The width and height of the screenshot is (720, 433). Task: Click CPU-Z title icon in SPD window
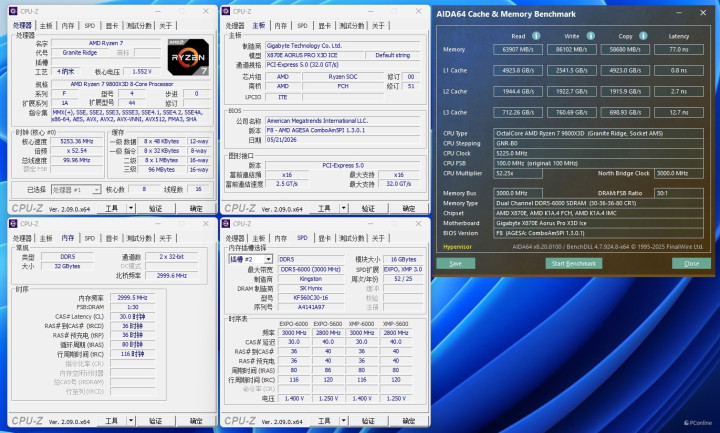coord(225,224)
